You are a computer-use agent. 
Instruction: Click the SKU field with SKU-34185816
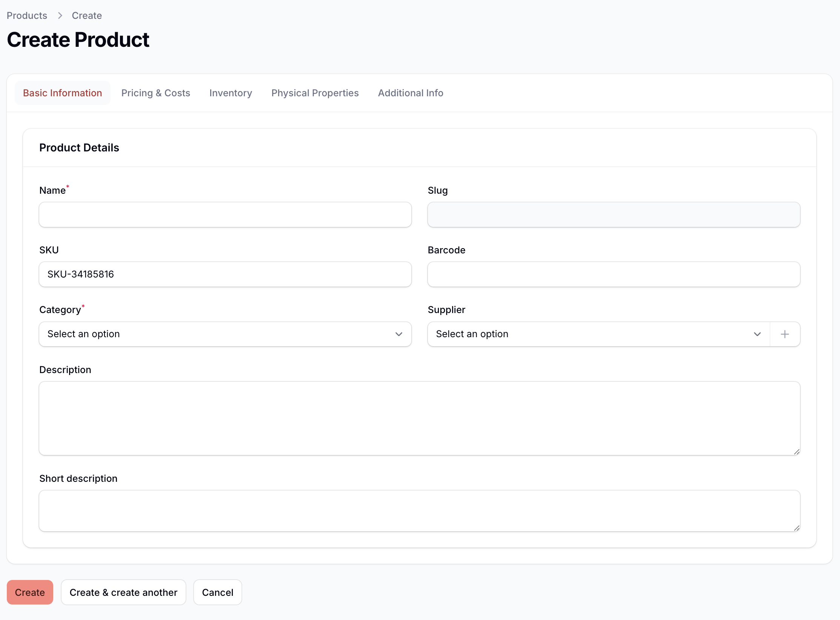225,274
